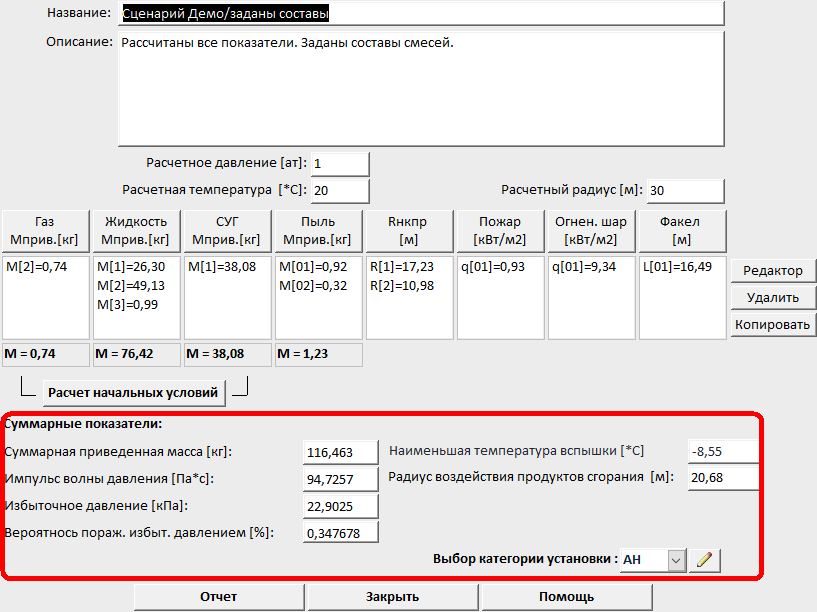Click the pencil edit icon beside category dropdown
This screenshot has width=817, height=612.
(704, 560)
